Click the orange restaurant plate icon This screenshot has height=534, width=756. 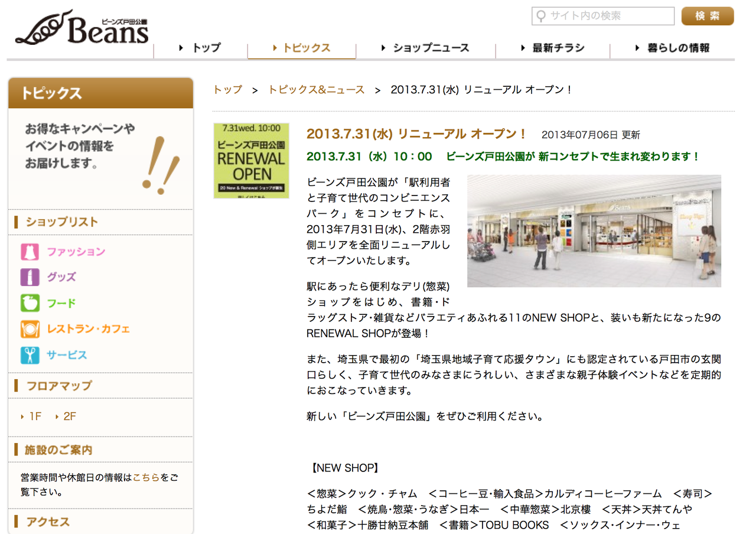(30, 329)
